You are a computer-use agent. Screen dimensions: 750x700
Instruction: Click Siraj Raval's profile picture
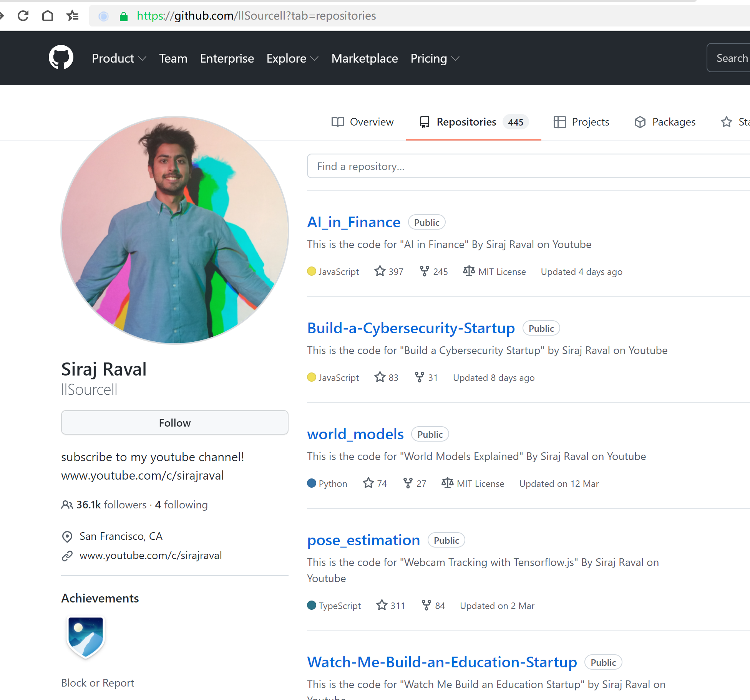(175, 230)
